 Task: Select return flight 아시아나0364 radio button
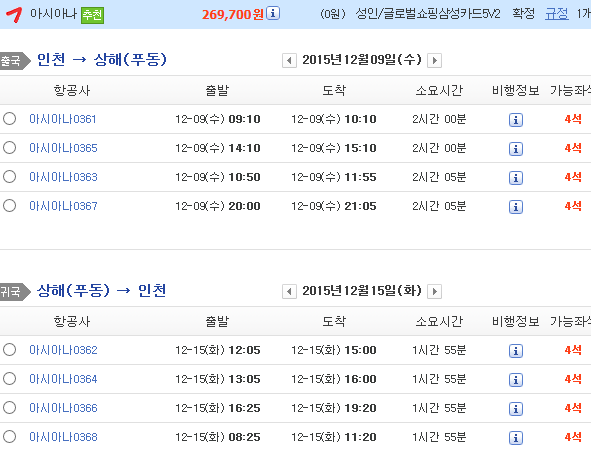[9, 378]
